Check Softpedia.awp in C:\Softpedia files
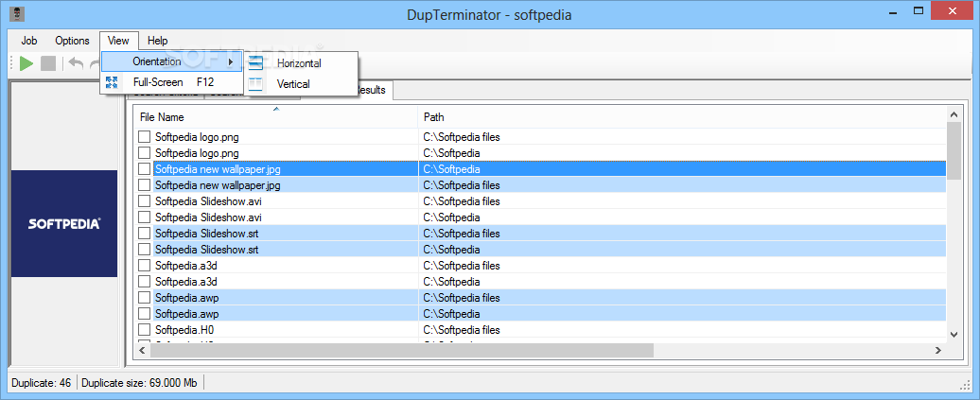 coord(145,298)
